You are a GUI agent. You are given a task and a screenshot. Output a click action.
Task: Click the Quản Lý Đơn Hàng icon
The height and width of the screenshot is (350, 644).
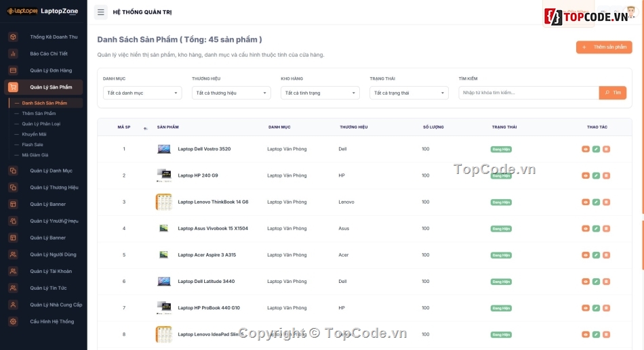(13, 70)
